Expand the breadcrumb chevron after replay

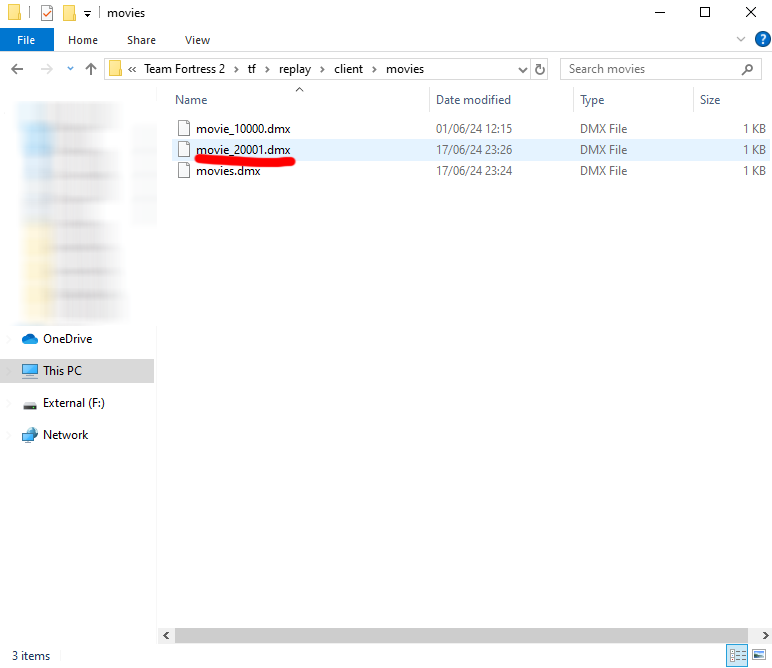click(322, 69)
